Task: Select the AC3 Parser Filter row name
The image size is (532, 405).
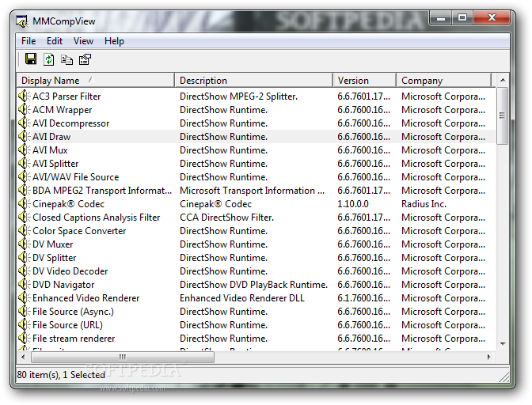Action: [66, 97]
